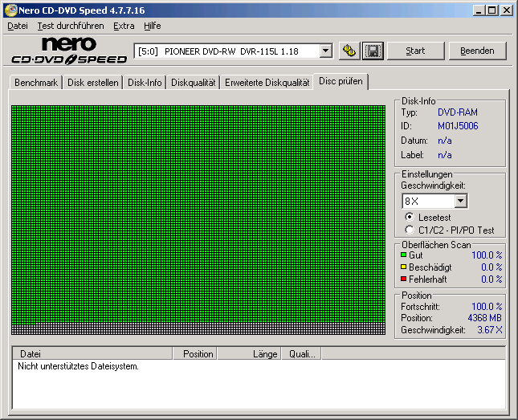Close the Nero CD-DVD Speed window

click(x=507, y=10)
